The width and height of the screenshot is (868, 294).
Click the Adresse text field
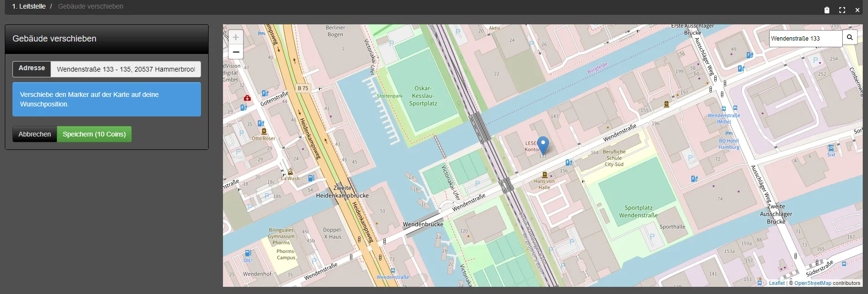point(126,69)
